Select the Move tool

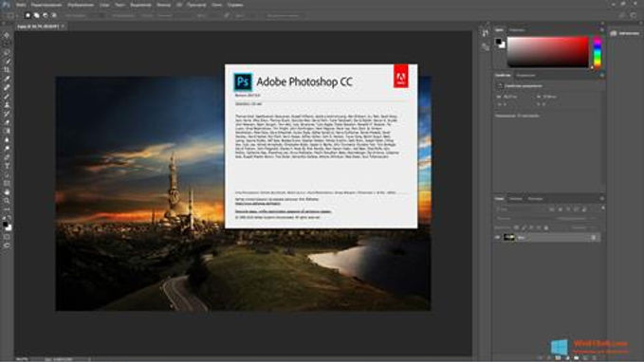[7, 35]
